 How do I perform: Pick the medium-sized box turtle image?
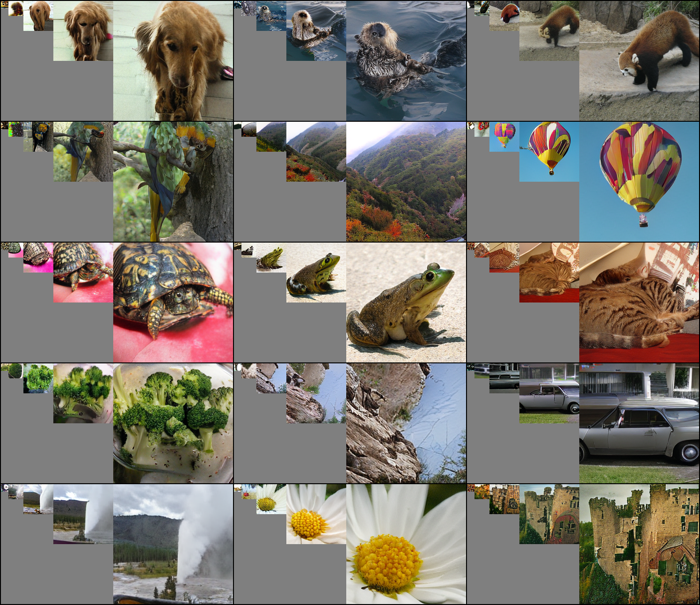[x=83, y=273]
